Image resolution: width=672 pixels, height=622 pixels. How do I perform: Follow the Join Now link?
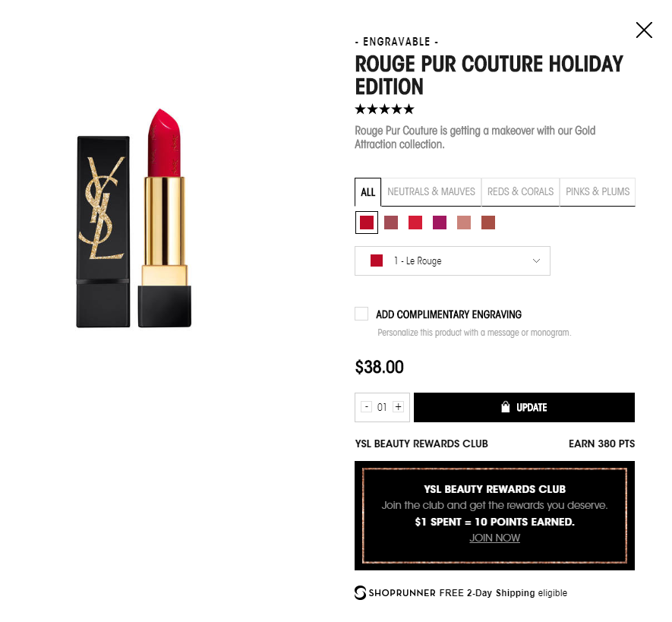pyautogui.click(x=494, y=538)
